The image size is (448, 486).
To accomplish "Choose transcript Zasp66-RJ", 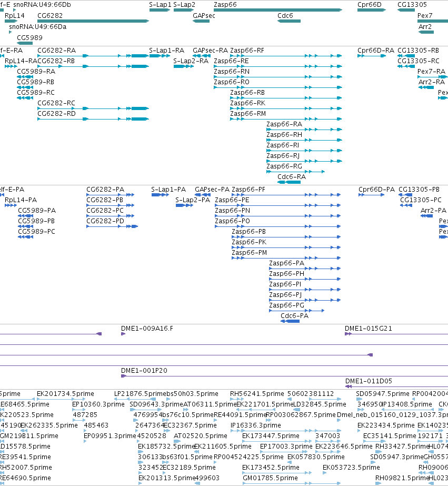I will coord(304,161).
